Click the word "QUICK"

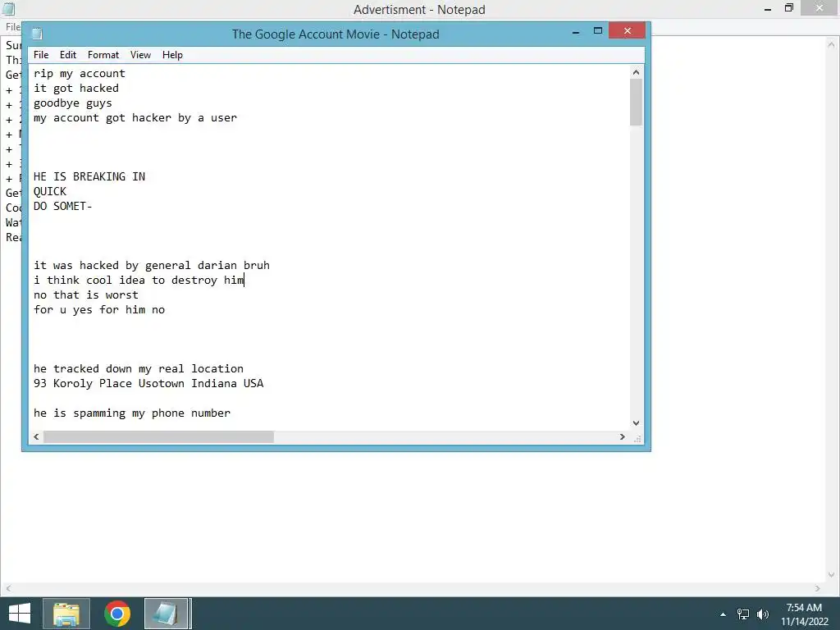50,192
